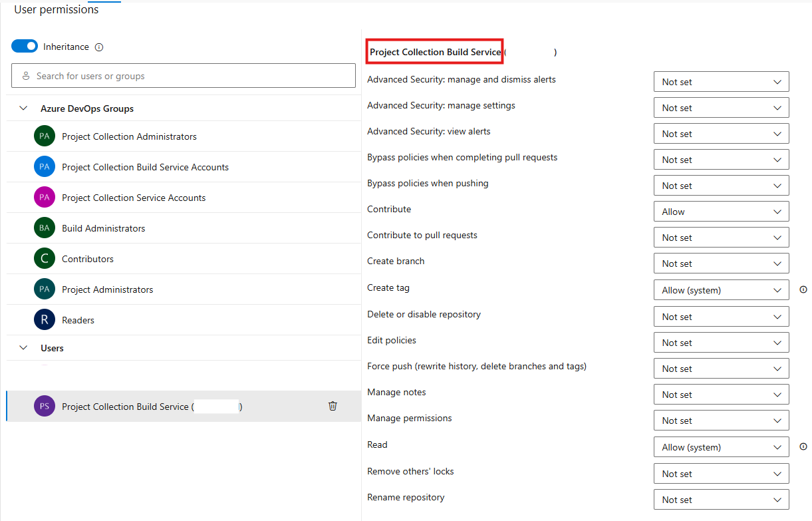Open 'Contribute to pull requests' dropdown
This screenshot has width=812, height=521.
722,238
